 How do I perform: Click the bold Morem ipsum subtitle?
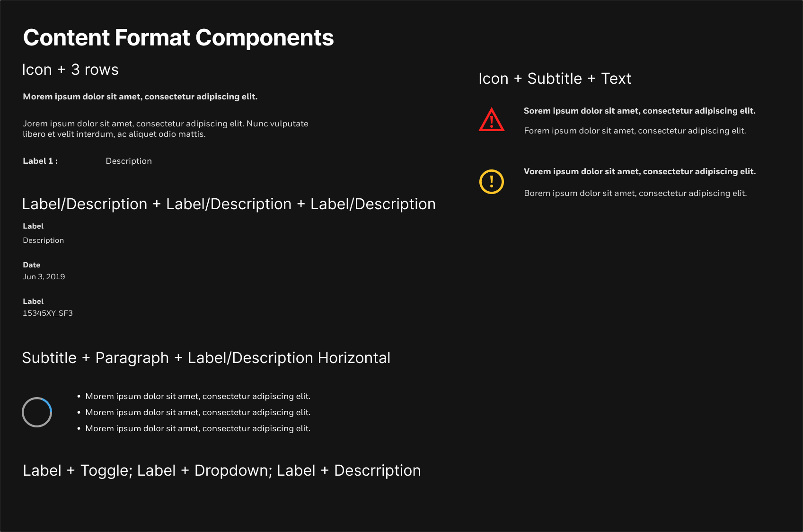[x=140, y=97]
